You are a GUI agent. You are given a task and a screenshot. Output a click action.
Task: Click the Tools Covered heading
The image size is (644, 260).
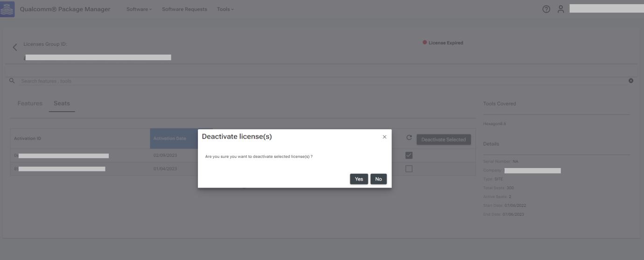[500, 104]
